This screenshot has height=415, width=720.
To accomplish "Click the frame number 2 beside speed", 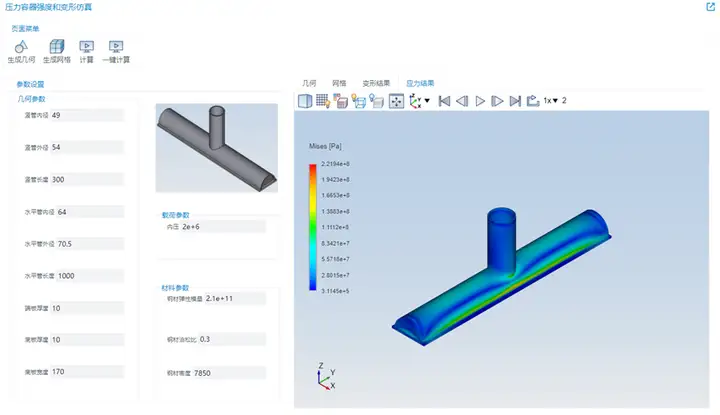I will pyautogui.click(x=564, y=101).
